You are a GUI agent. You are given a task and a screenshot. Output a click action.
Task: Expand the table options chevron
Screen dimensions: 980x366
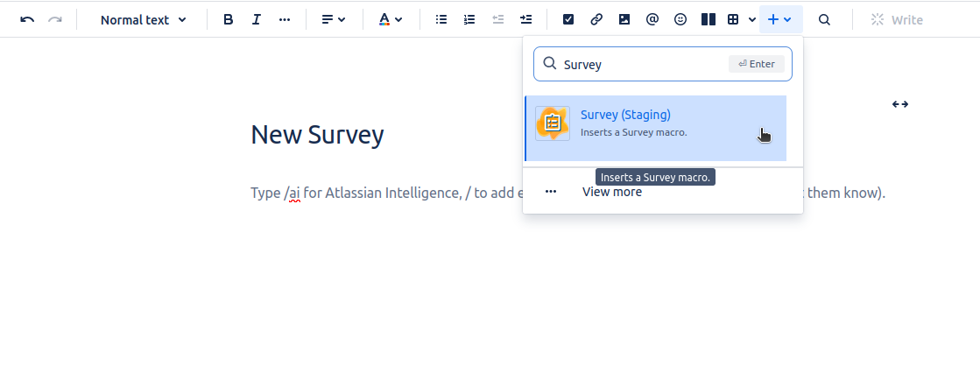coord(752,19)
